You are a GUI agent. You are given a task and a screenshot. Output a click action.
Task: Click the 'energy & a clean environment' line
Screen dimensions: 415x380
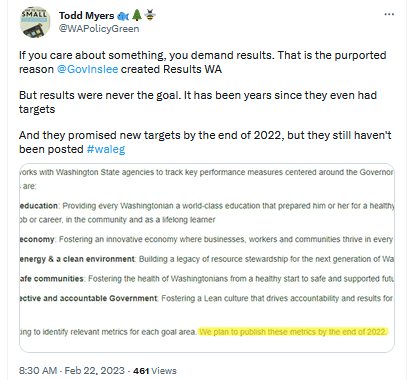coord(207,259)
